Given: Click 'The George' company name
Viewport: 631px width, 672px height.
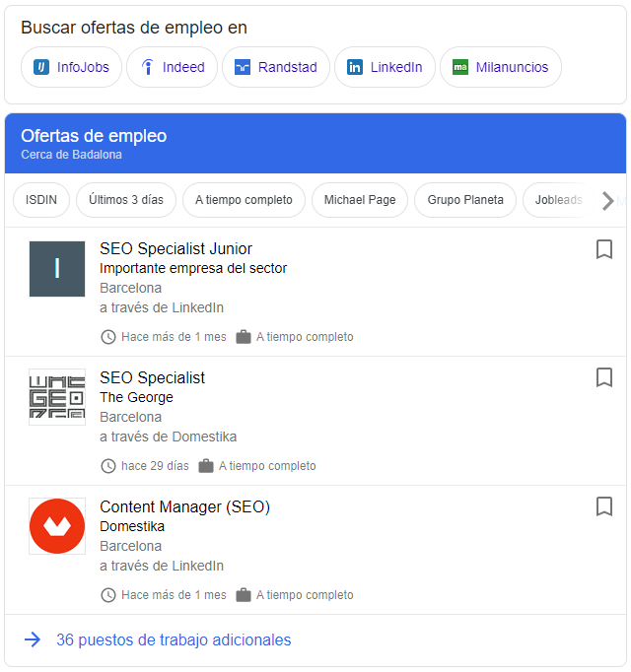Looking at the screenshot, I should [136, 398].
